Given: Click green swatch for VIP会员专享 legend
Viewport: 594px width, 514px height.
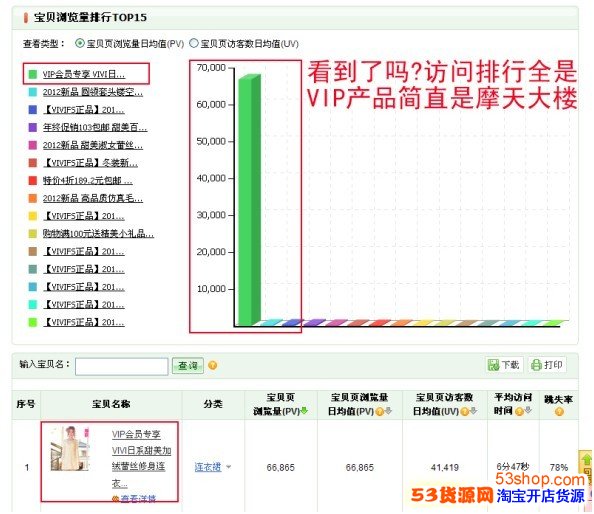Looking at the screenshot, I should [x=33, y=74].
